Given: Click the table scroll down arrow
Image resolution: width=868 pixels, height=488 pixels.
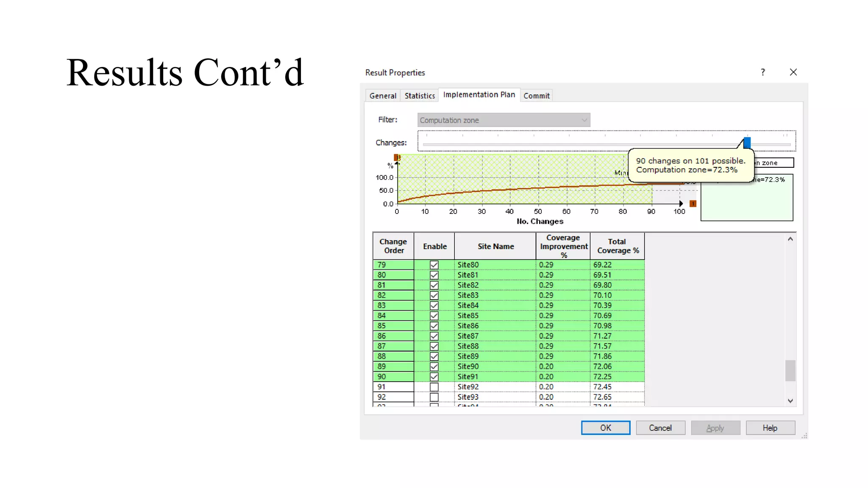Looking at the screenshot, I should pyautogui.click(x=790, y=401).
